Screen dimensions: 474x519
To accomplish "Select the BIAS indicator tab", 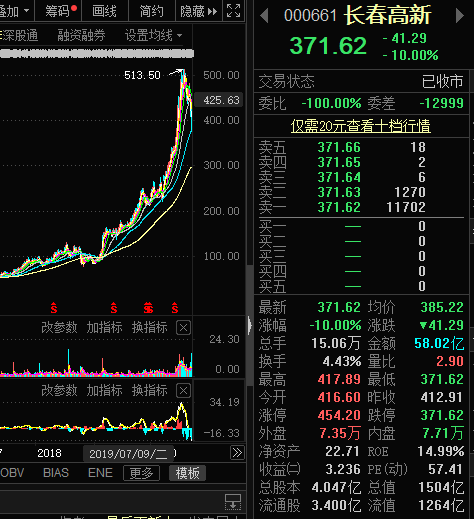I will [56, 473].
